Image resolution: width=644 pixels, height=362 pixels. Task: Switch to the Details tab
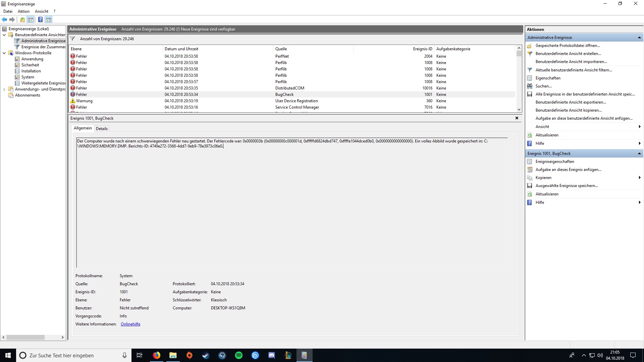coord(102,129)
